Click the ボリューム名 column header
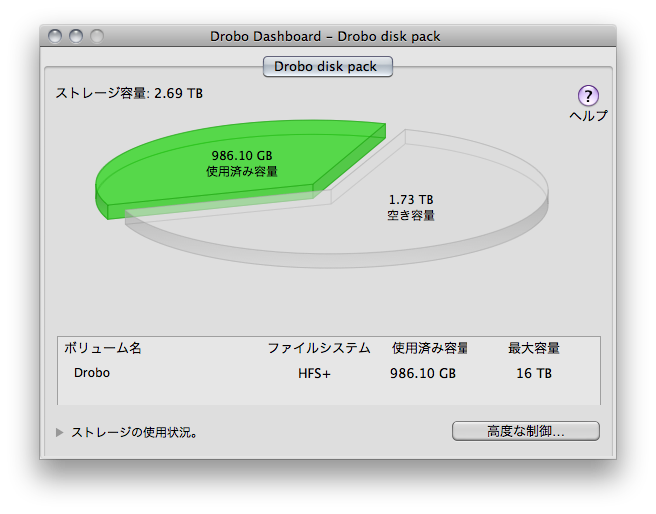 pyautogui.click(x=102, y=348)
